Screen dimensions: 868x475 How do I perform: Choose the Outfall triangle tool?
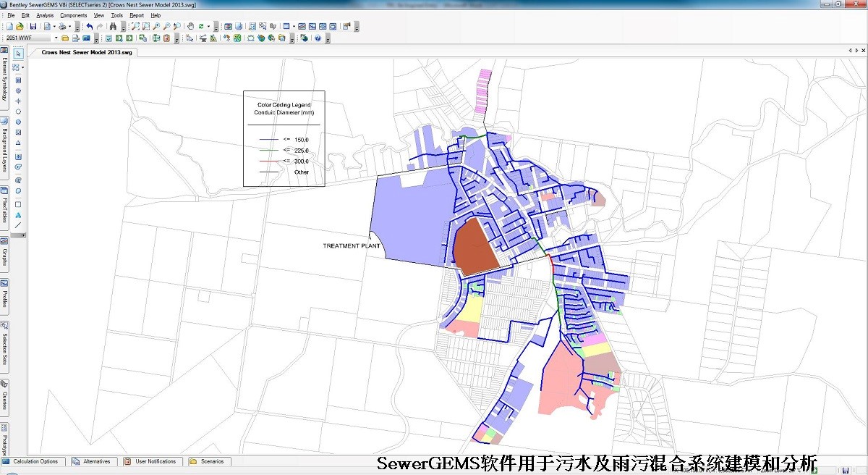[x=18, y=143]
